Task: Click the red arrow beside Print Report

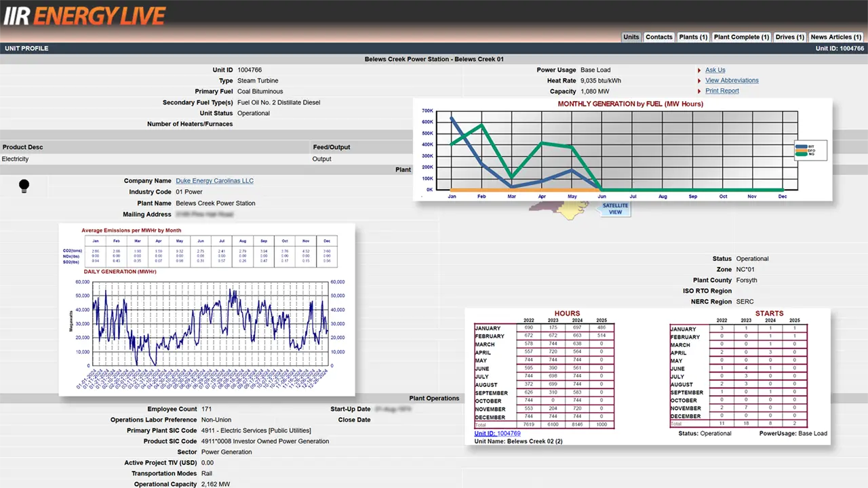Action: (x=699, y=91)
